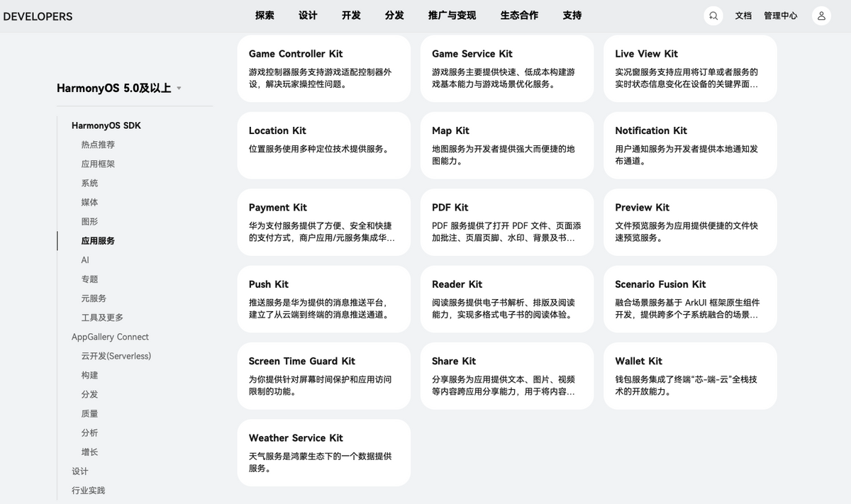
Task: Open the 探索 menu
Action: coord(265,16)
